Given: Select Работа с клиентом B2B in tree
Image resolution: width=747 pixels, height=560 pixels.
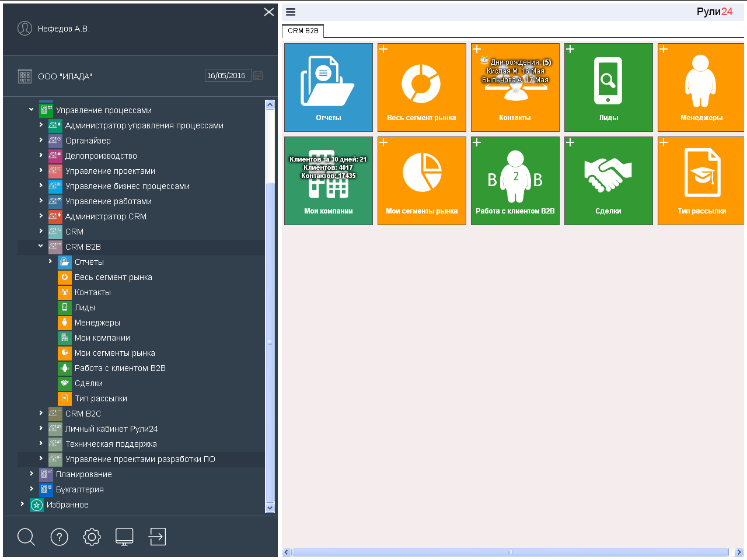Looking at the screenshot, I should pos(120,368).
